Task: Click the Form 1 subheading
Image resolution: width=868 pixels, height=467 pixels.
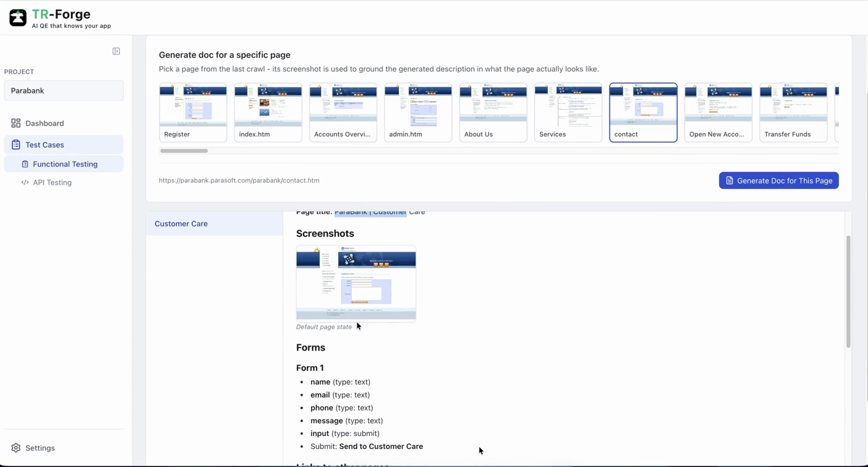Action: tap(310, 368)
